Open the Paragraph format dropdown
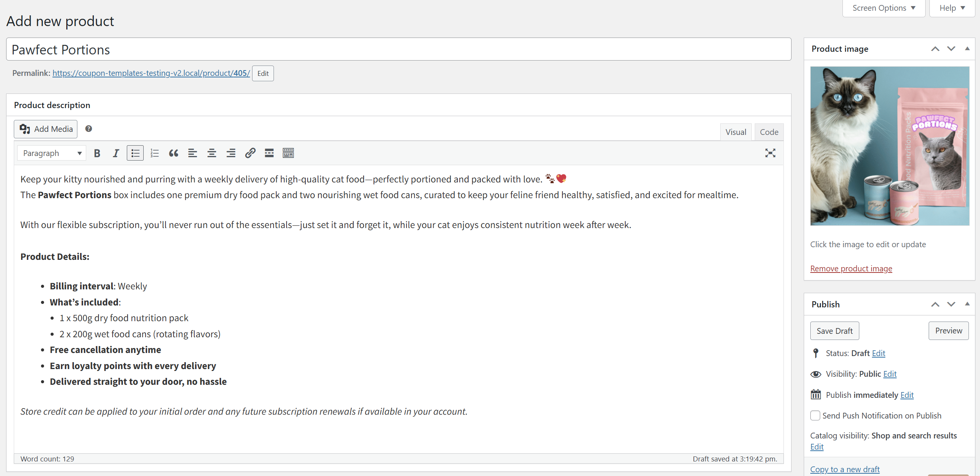980x476 pixels. click(52, 153)
